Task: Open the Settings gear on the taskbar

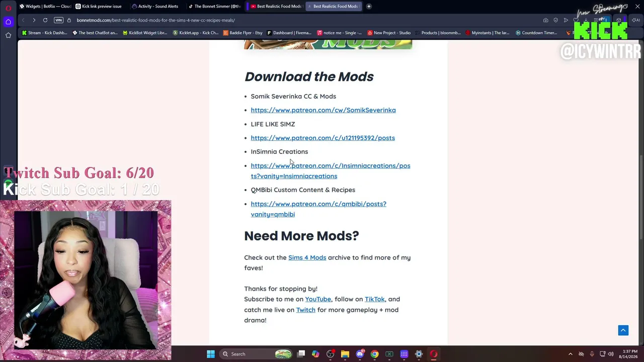Action: click(x=419, y=354)
